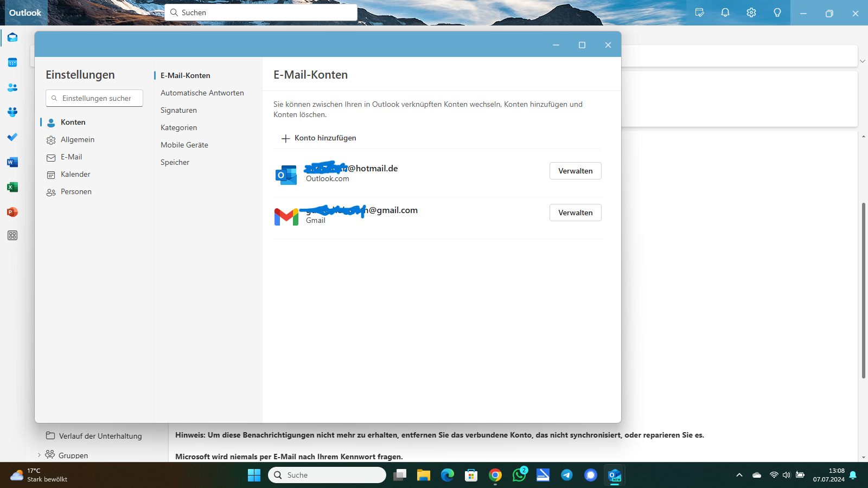Focus the Einstellungen suchen search field

(94, 98)
